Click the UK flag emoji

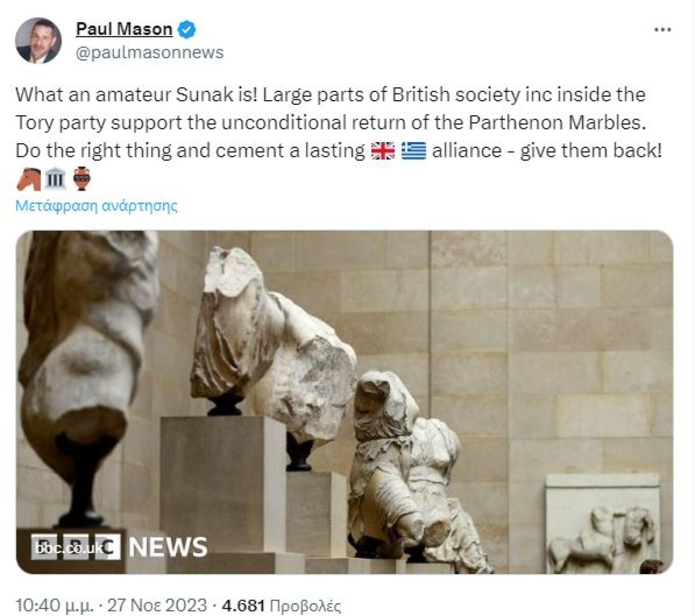pyautogui.click(x=383, y=151)
